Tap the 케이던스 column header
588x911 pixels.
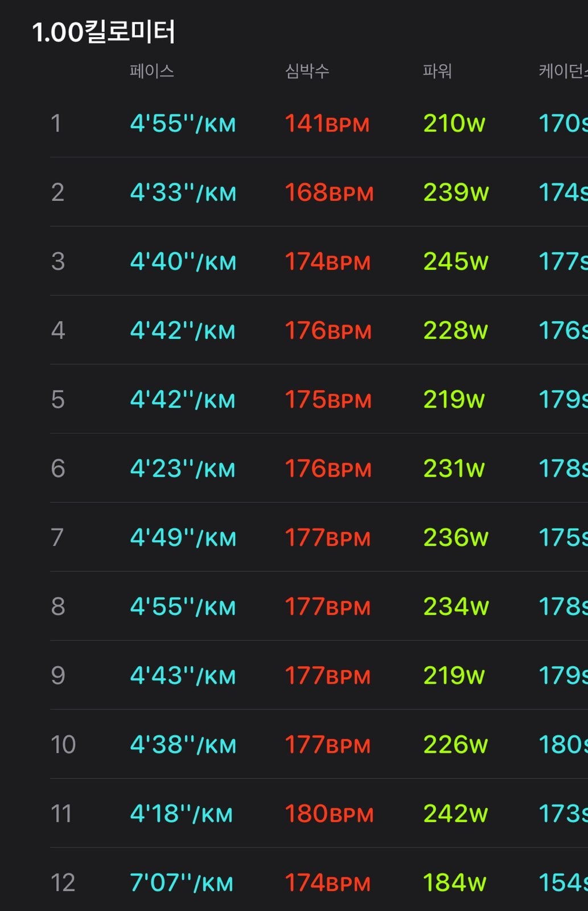pos(563,71)
